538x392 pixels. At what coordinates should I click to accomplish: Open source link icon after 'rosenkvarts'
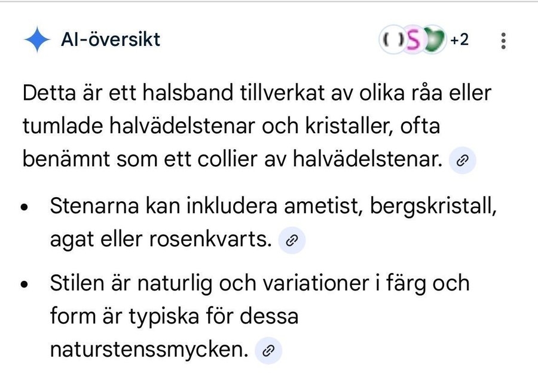(x=292, y=240)
